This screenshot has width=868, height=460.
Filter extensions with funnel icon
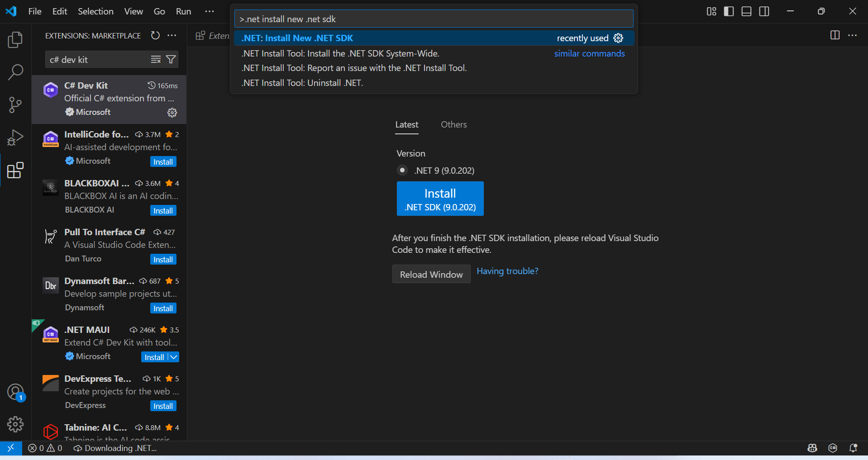[171, 60]
